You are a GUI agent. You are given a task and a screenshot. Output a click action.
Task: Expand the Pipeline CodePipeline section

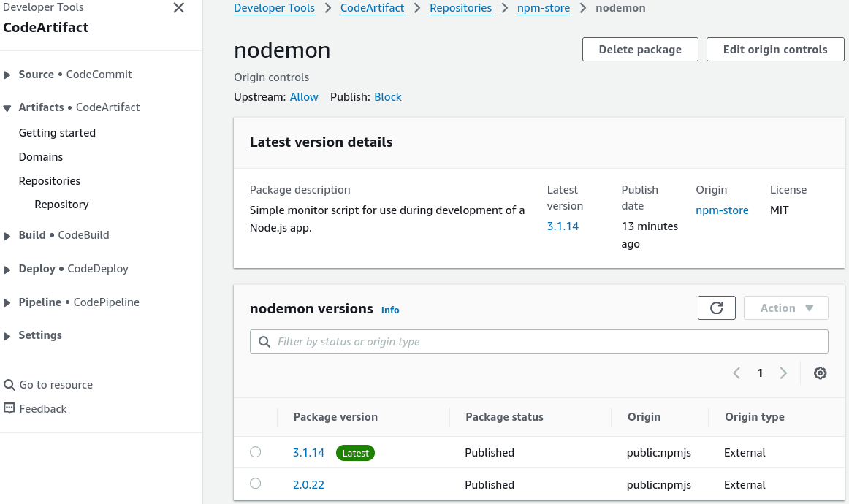pos(7,303)
